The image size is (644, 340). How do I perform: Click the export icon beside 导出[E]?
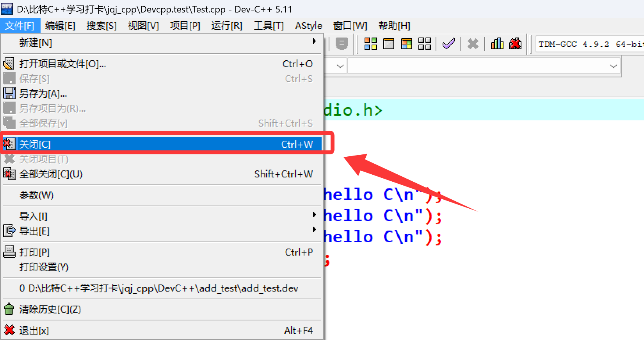[x=9, y=231]
